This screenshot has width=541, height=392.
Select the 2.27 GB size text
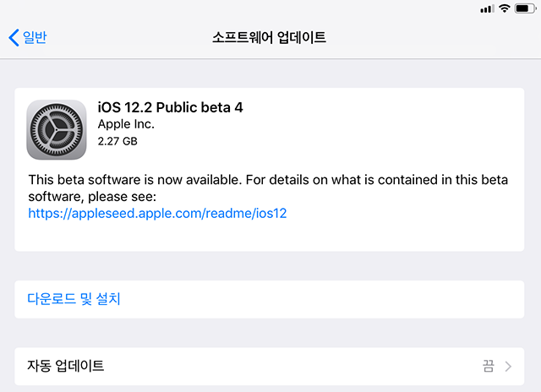(117, 141)
